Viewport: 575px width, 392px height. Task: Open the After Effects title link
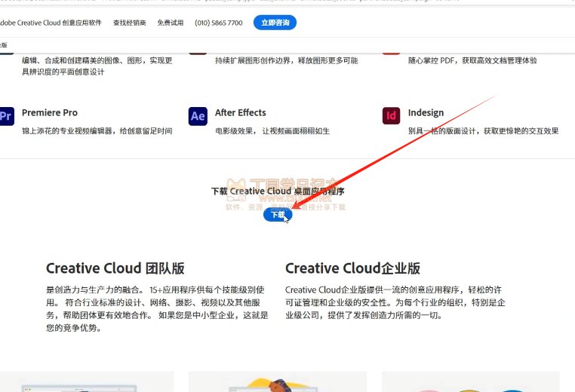coord(240,113)
